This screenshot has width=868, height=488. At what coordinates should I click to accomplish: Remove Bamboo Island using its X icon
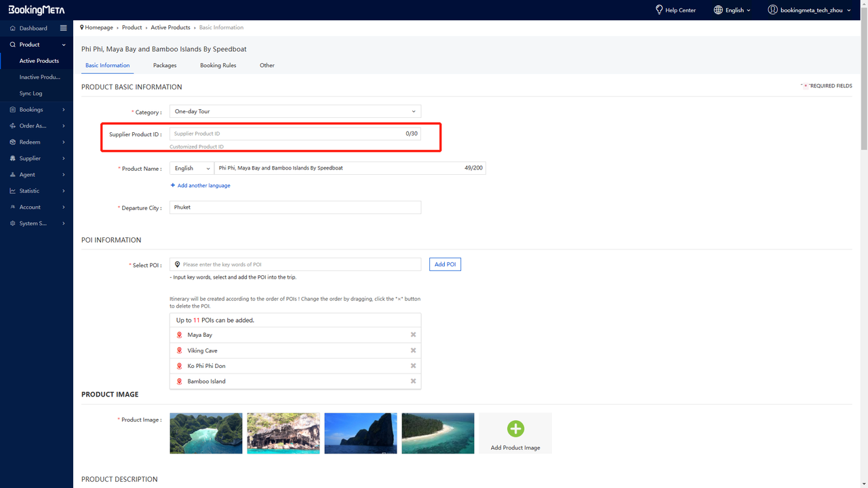coord(413,381)
